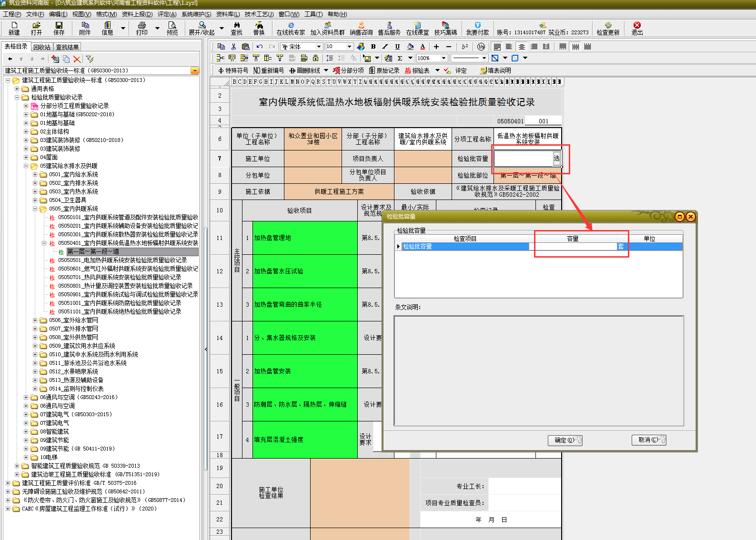Viewport: 756px width, 540px height.
Task: Click the 容量 input cell in dialog
Action: (573, 247)
